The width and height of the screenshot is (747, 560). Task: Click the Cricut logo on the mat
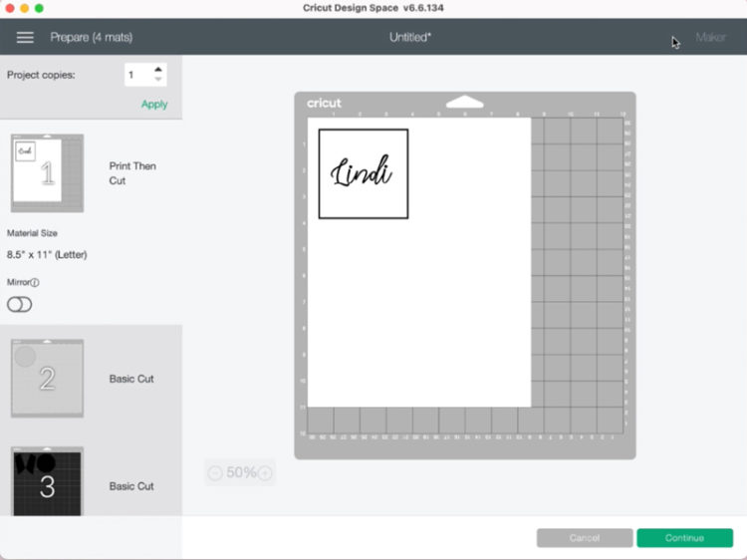tap(324, 103)
